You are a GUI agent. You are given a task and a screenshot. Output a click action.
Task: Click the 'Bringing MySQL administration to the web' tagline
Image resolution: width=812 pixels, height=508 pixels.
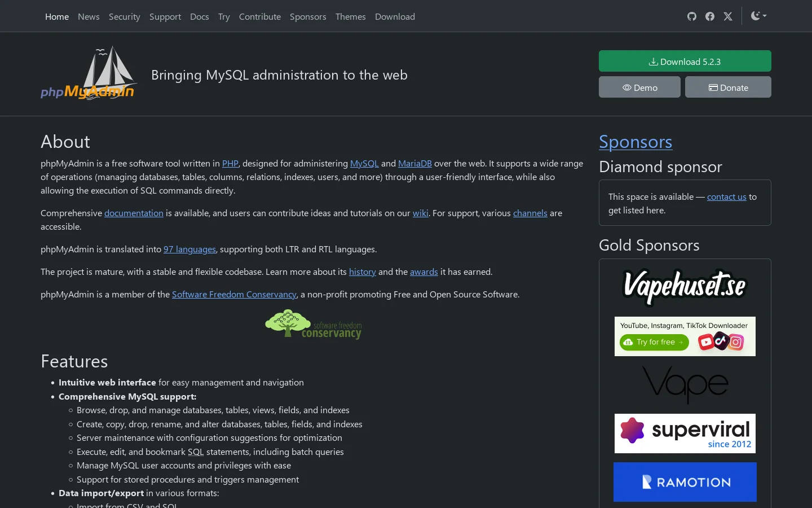pos(279,75)
